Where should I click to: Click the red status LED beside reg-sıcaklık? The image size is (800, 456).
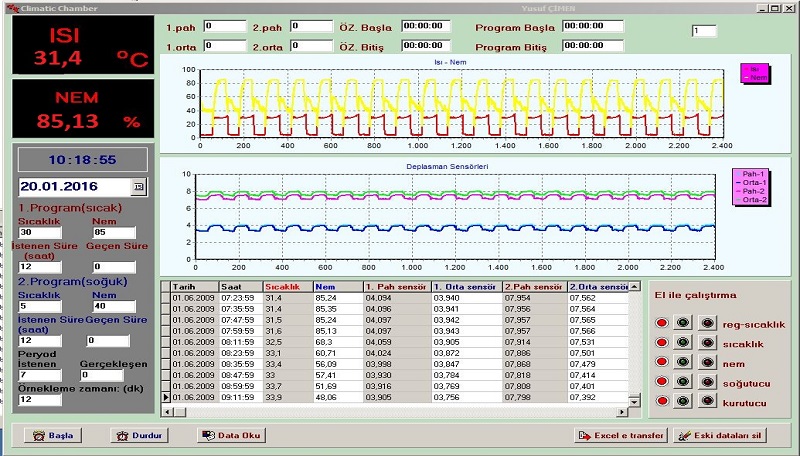point(662,323)
